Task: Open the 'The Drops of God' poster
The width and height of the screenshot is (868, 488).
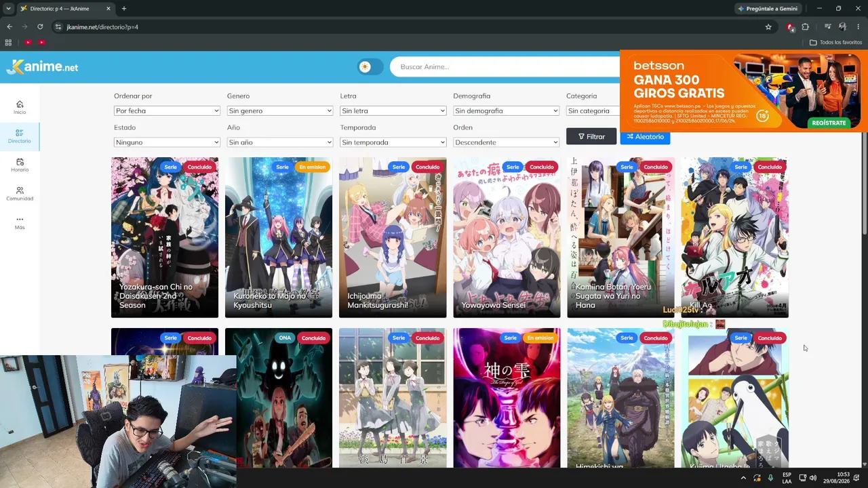Action: pos(507,399)
